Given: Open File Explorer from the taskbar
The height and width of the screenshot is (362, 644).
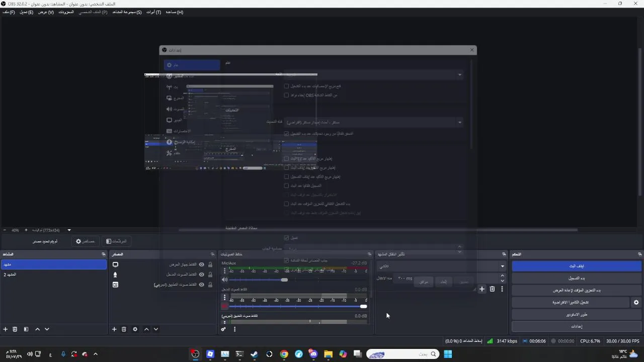Looking at the screenshot, I should coord(328,354).
